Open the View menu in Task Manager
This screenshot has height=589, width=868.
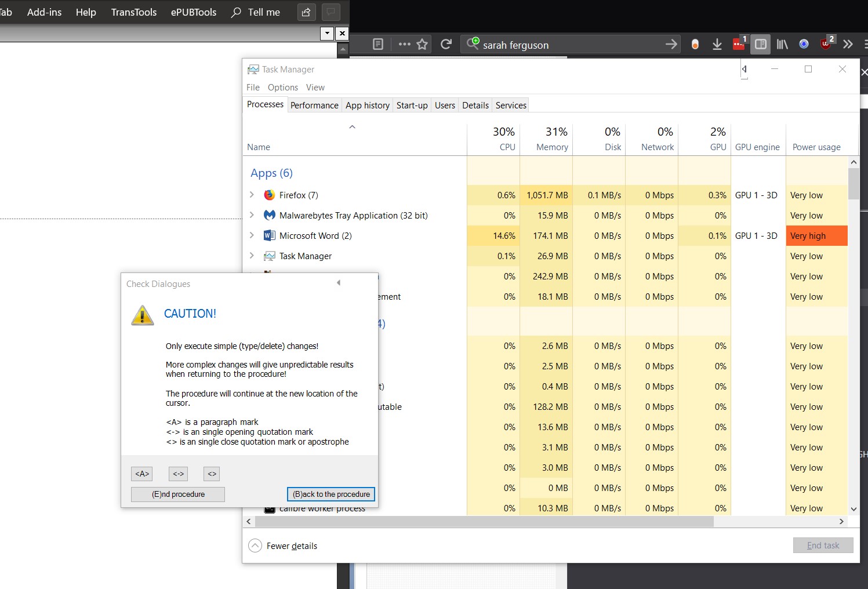(x=315, y=88)
